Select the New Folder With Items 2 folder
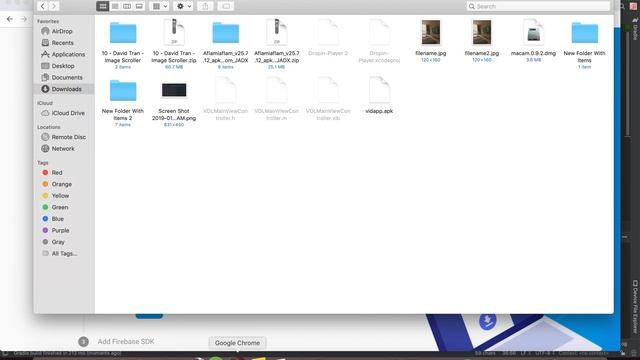 pyautogui.click(x=123, y=91)
